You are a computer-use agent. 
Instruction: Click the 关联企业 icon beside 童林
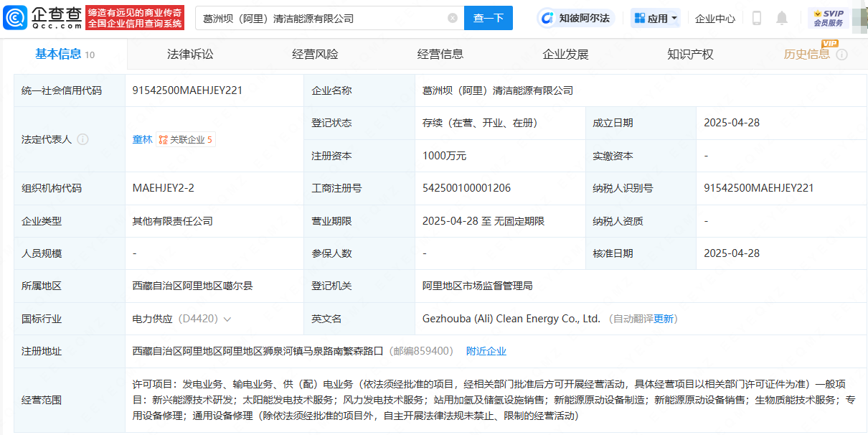163,139
